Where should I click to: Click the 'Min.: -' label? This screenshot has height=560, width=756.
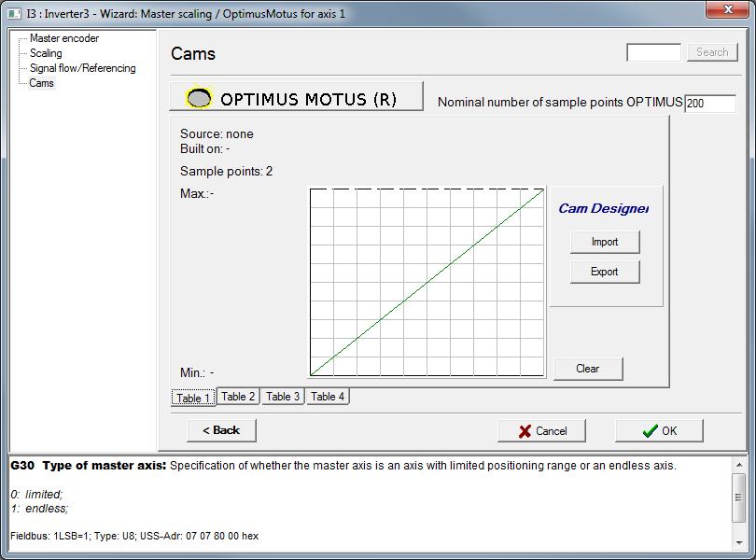[197, 372]
